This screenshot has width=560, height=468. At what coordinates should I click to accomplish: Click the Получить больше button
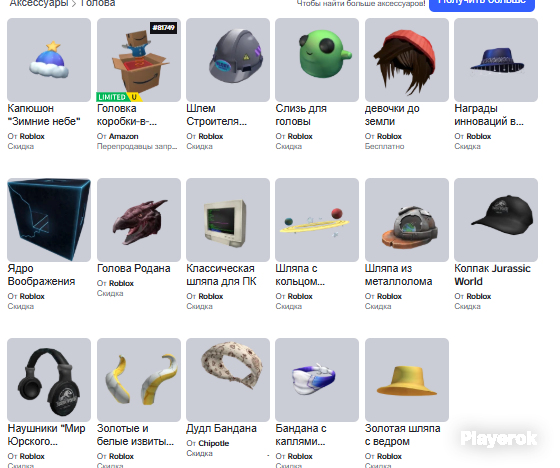[x=482, y=4]
